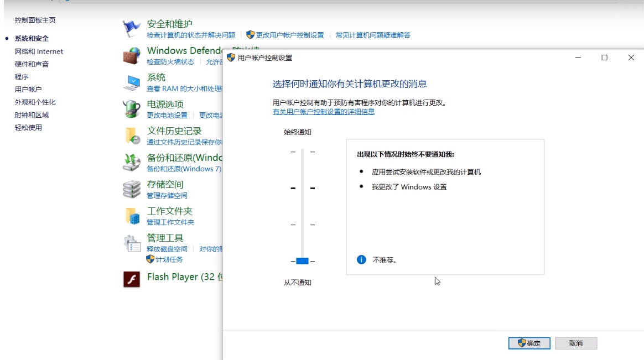Open 存储空间 heading link
The height and width of the screenshot is (360, 644).
pos(165,184)
